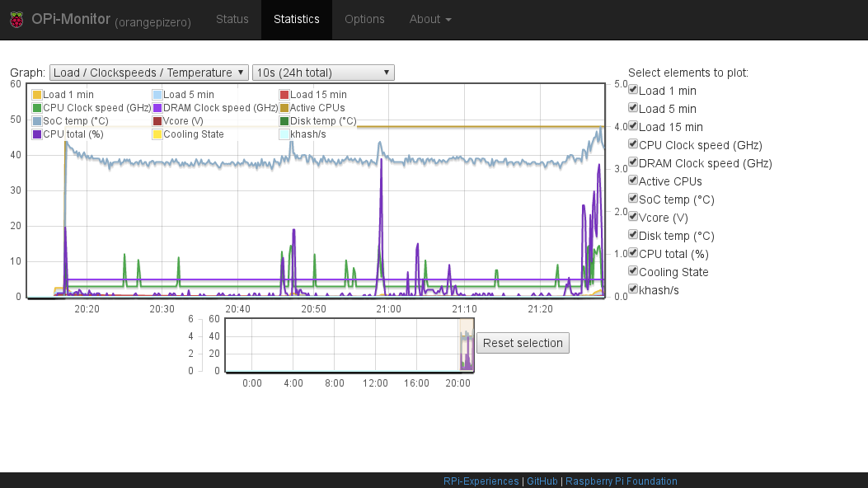Open the 10s (24h total) interval dropdown
868x488 pixels.
click(x=322, y=72)
